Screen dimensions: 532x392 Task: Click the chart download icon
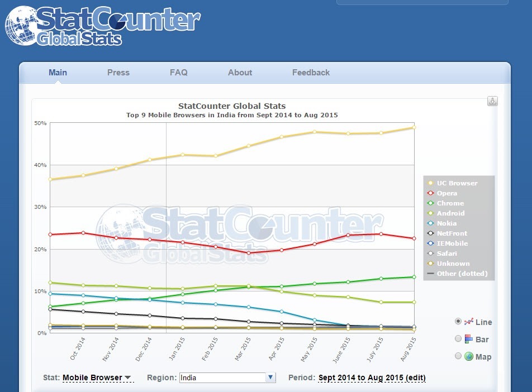coord(492,101)
